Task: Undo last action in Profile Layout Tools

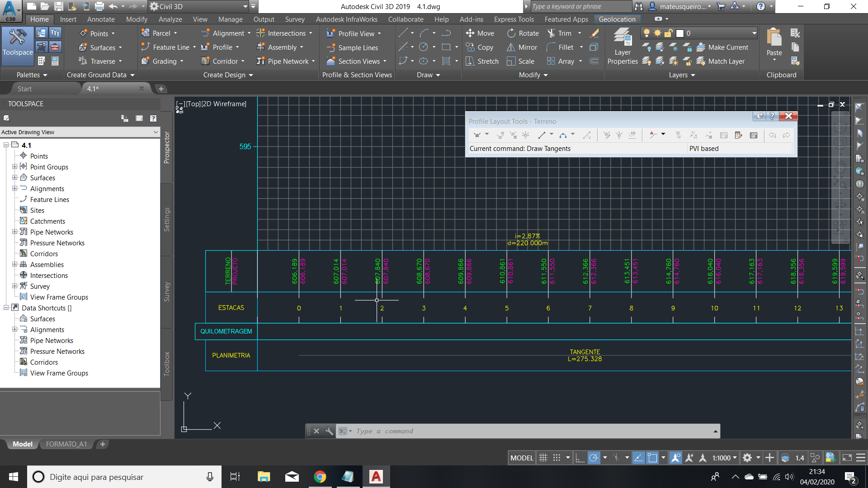Action: [773, 135]
